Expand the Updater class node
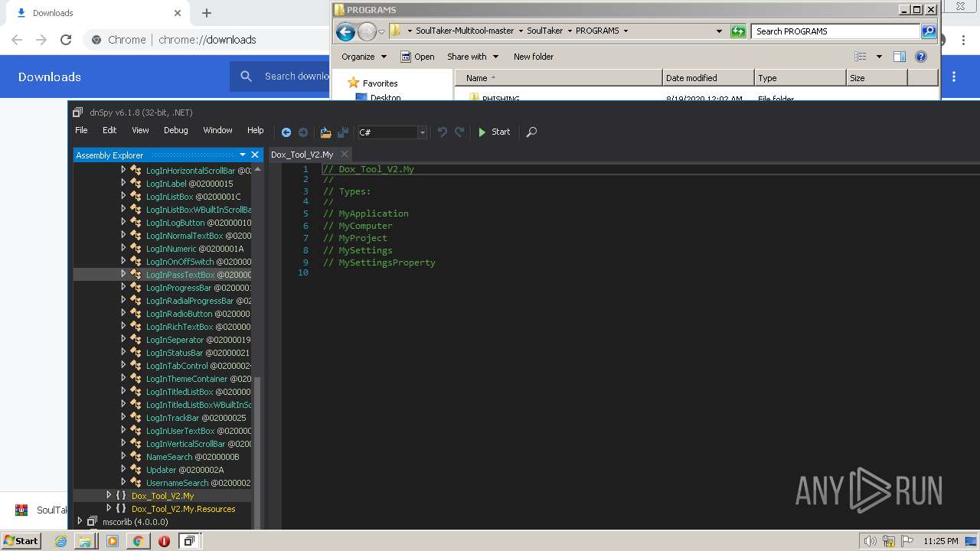The height and width of the screenshot is (551, 980). coord(123,469)
